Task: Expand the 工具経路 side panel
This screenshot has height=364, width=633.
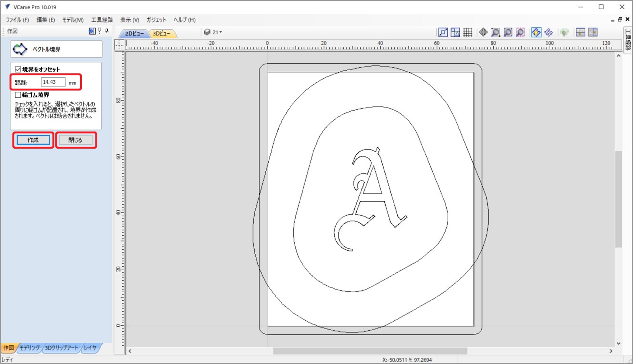Action: click(628, 39)
